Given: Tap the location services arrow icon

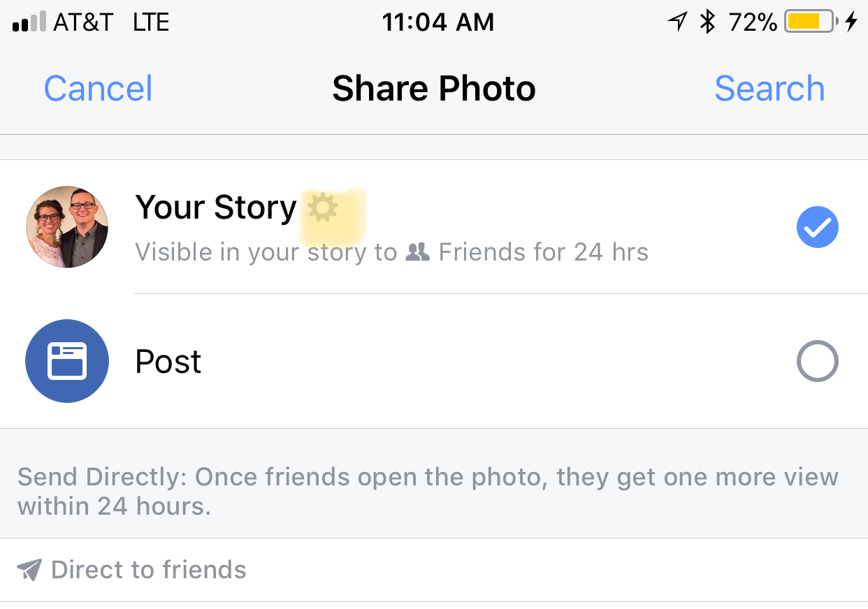Looking at the screenshot, I should point(677,22).
